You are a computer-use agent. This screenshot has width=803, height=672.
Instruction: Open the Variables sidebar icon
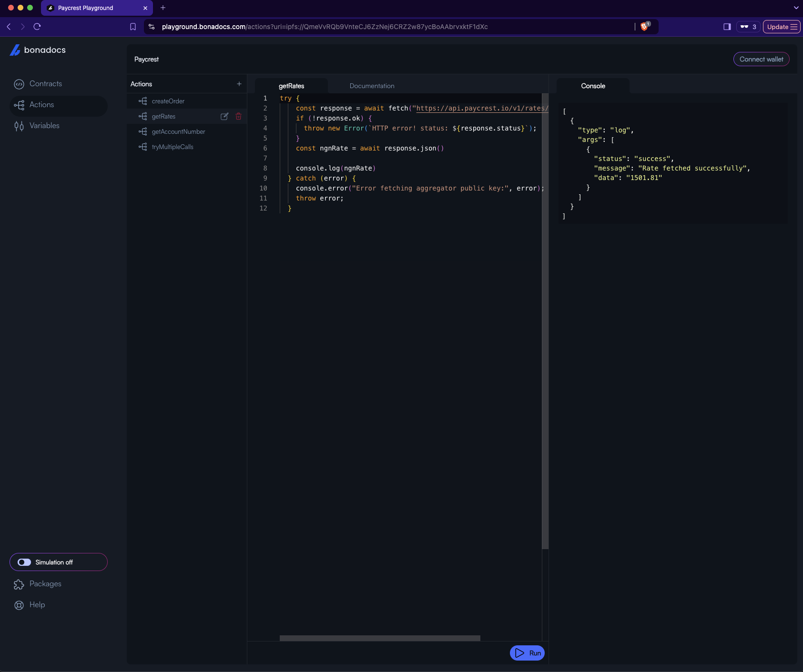(x=19, y=126)
